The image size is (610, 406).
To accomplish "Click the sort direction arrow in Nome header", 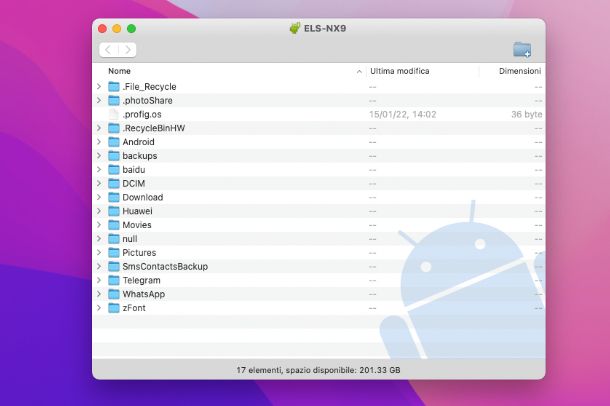I will click(x=359, y=72).
